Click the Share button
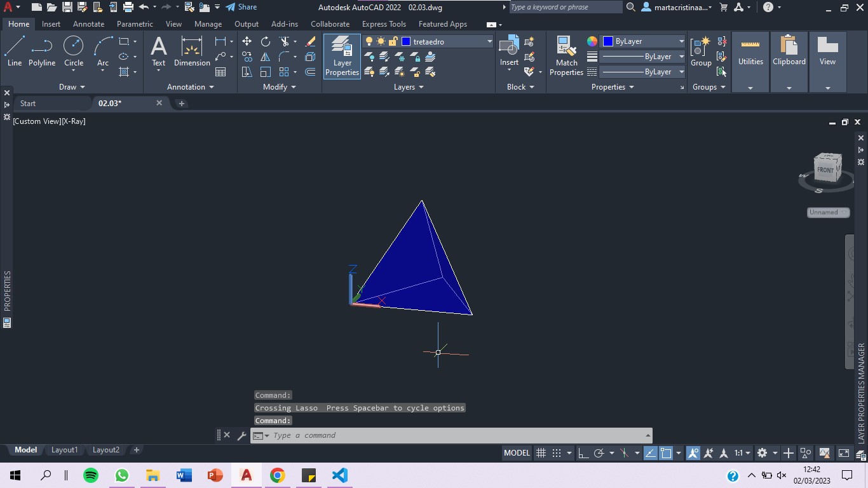This screenshot has width=868, height=488. [x=241, y=7]
